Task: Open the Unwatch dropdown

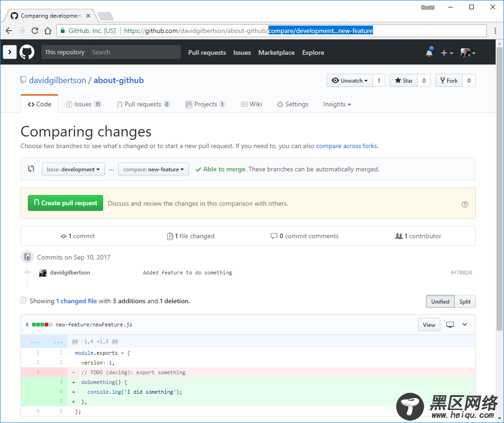Action: (x=350, y=81)
